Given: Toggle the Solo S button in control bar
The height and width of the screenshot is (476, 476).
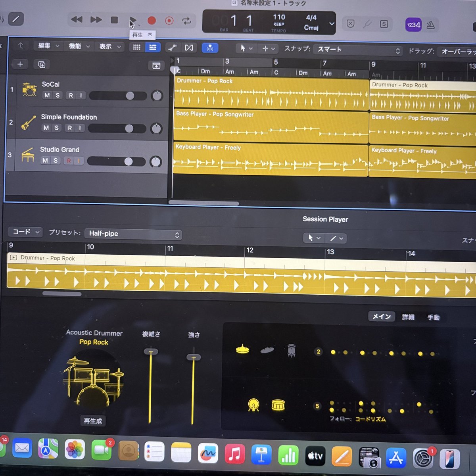Looking at the screenshot, I should click(x=384, y=24).
